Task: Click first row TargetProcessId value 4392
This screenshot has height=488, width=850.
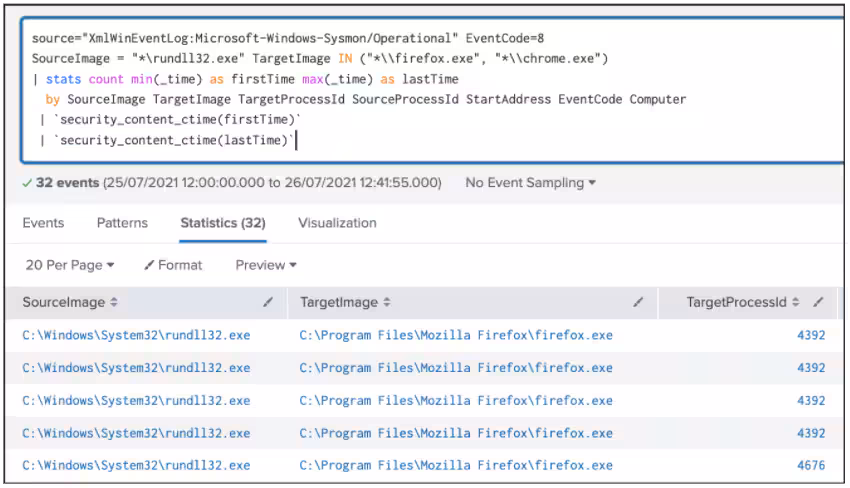Action: (810, 336)
